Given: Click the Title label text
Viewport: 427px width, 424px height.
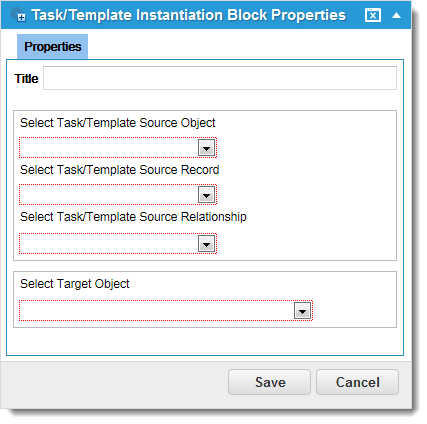Looking at the screenshot, I should point(26,79).
